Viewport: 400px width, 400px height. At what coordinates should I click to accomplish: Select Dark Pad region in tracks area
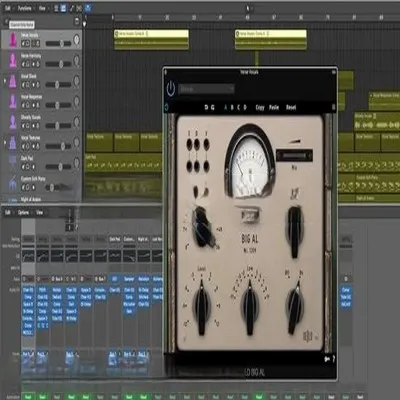pyautogui.click(x=123, y=163)
